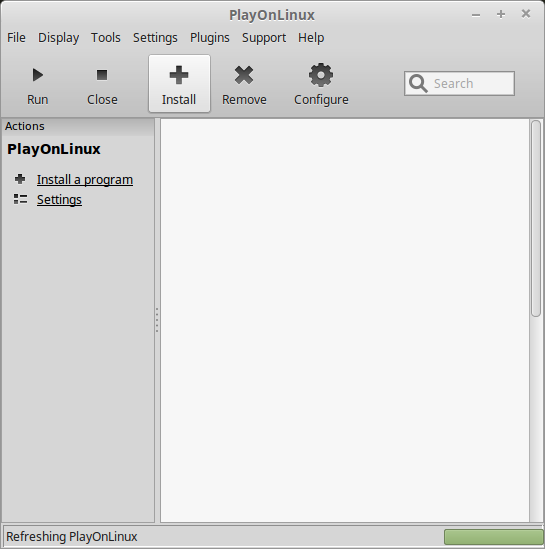
Task: Click the Actions panel header
Action: tap(78, 126)
